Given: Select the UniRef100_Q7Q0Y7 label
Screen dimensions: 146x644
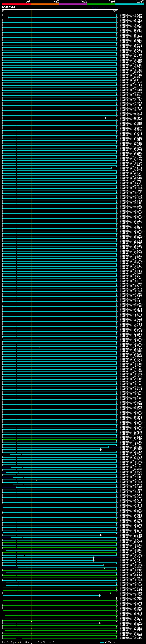Looking at the screenshot, I should click(x=131, y=120).
